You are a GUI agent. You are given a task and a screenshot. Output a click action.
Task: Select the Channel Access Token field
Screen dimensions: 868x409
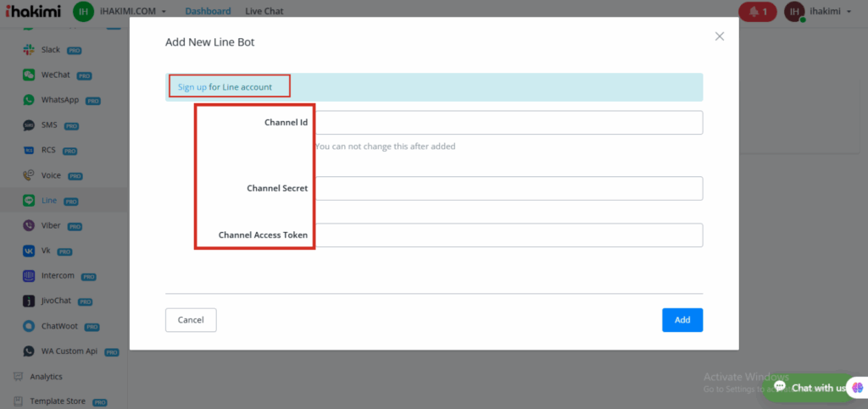click(507, 235)
